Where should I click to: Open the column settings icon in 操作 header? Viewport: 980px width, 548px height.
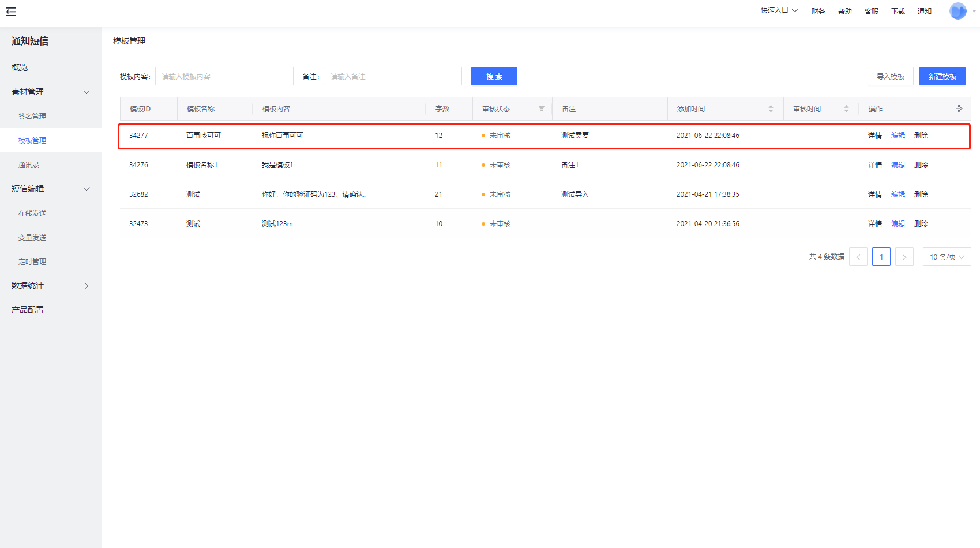click(x=960, y=108)
